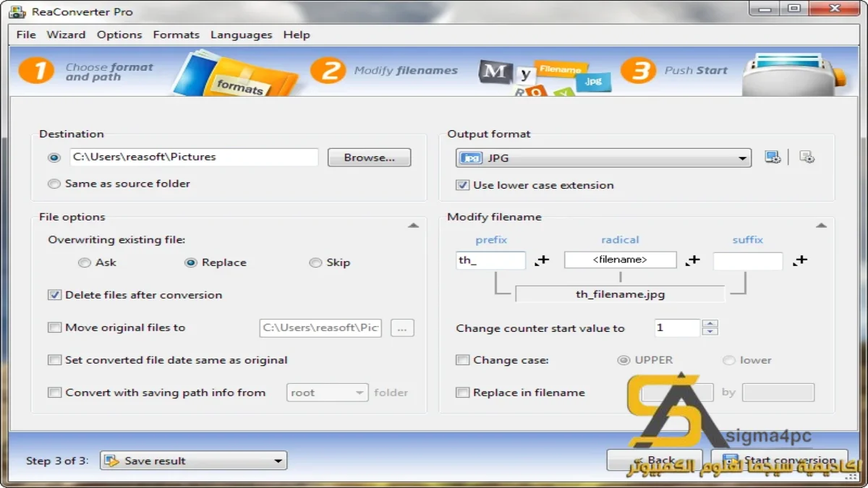
Task: Collapse the Modify filename section
Action: [821, 226]
